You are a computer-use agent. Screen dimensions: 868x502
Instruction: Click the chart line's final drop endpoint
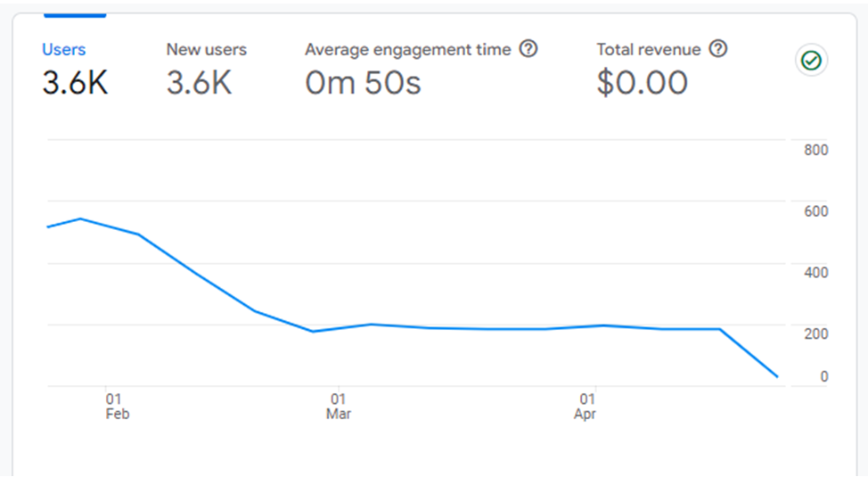click(777, 377)
